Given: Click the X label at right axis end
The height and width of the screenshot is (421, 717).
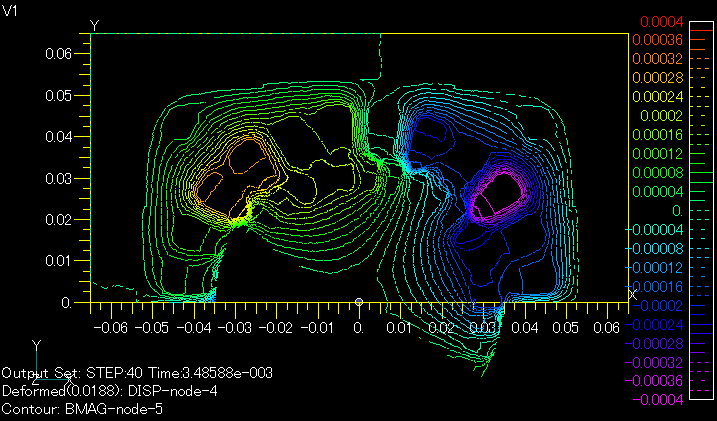Looking at the screenshot, I should (632, 293).
